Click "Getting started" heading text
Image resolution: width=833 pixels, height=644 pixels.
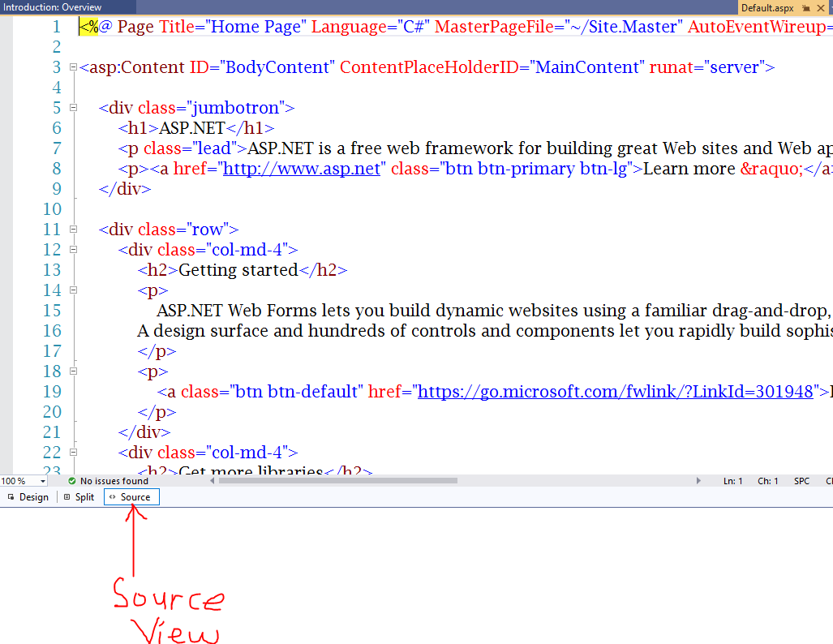click(238, 270)
